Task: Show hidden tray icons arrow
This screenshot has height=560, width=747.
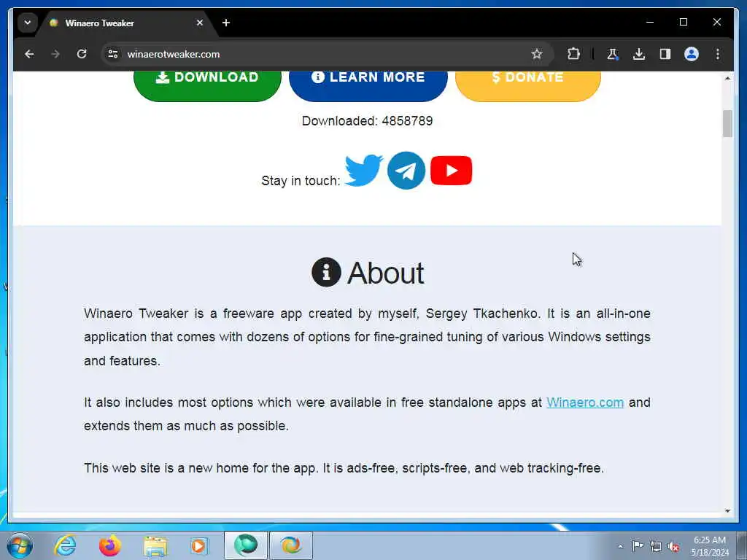Action: pos(620,546)
